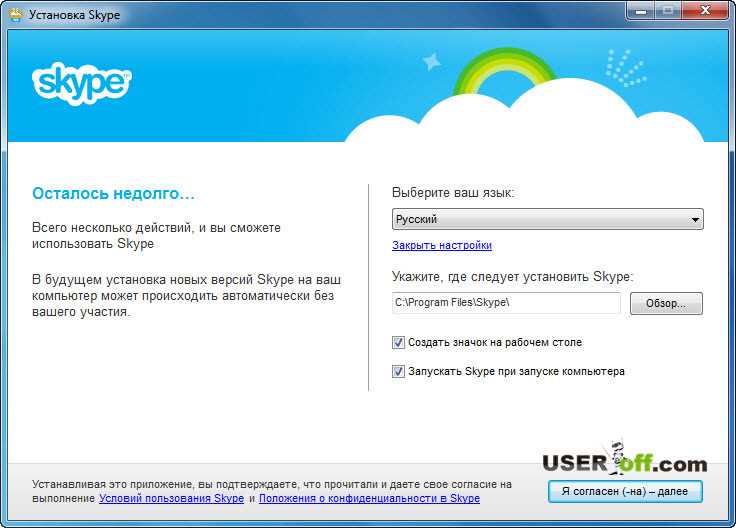Close the Установка Skype window

(x=705, y=10)
